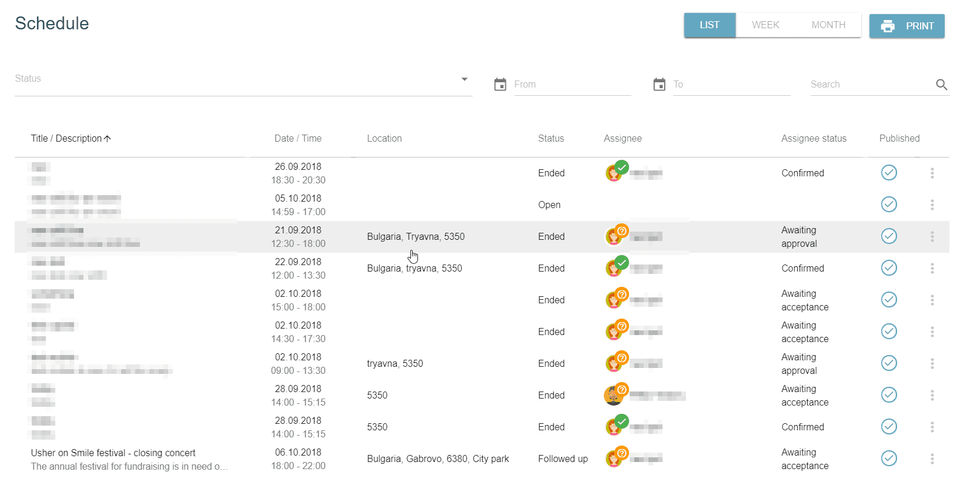Viewport: 960px width, 492px height.
Task: Switch to the LIST view tab
Action: [x=710, y=25]
